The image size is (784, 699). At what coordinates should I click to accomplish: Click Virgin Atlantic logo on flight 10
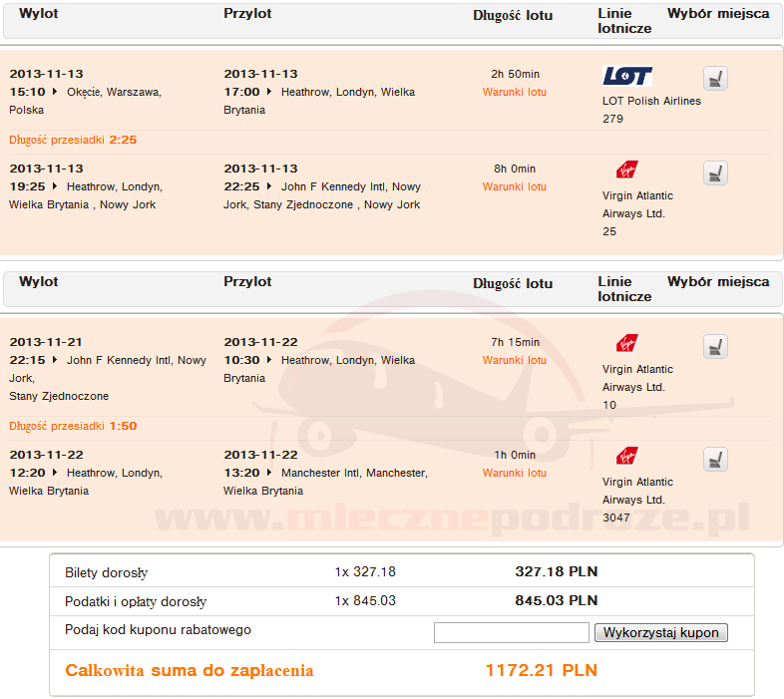point(626,343)
